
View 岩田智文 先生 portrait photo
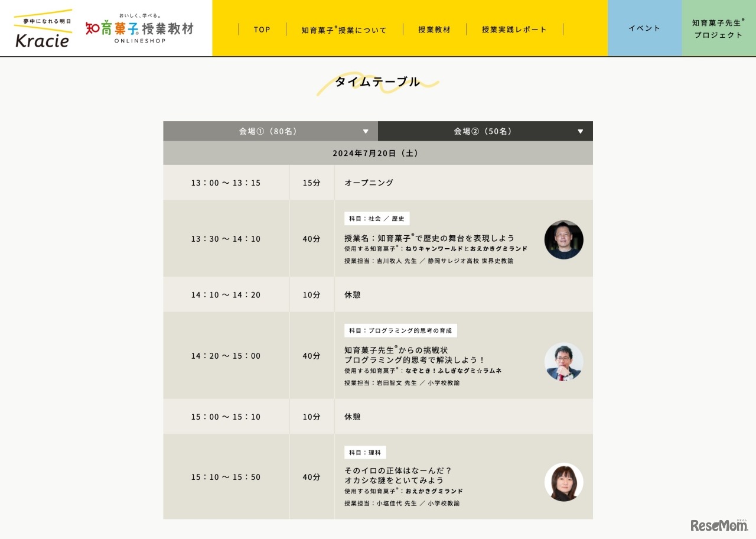pyautogui.click(x=564, y=362)
